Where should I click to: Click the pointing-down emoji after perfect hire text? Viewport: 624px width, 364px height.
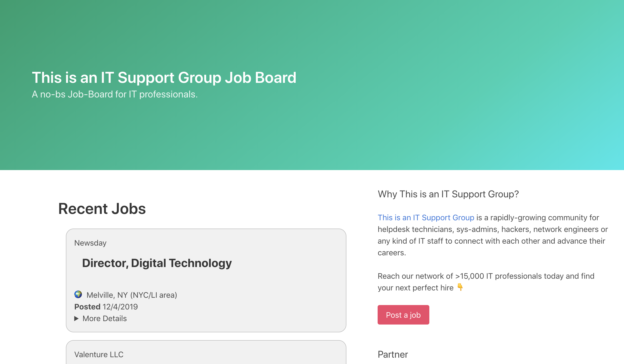click(460, 287)
